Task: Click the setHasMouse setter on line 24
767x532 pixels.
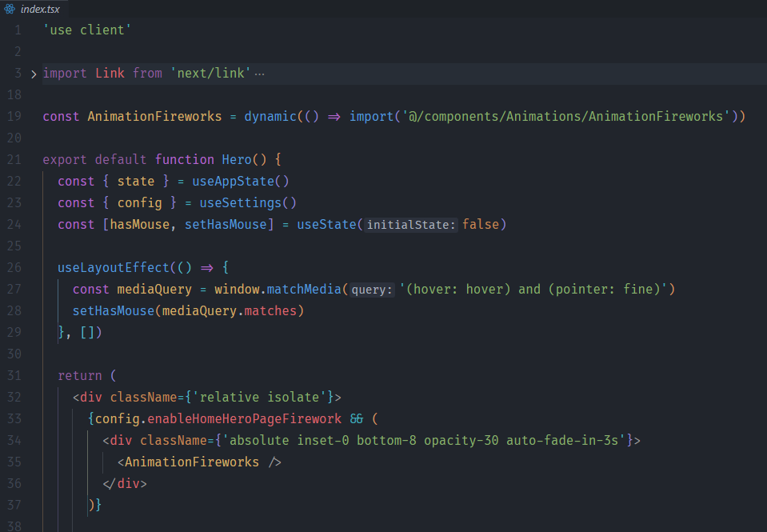Action: (226, 225)
